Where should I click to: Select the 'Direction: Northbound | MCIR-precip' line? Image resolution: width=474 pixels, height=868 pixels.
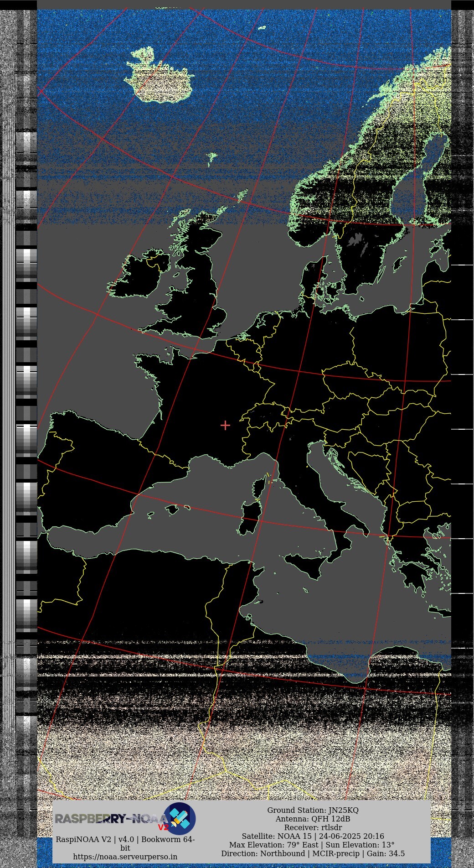313,853
